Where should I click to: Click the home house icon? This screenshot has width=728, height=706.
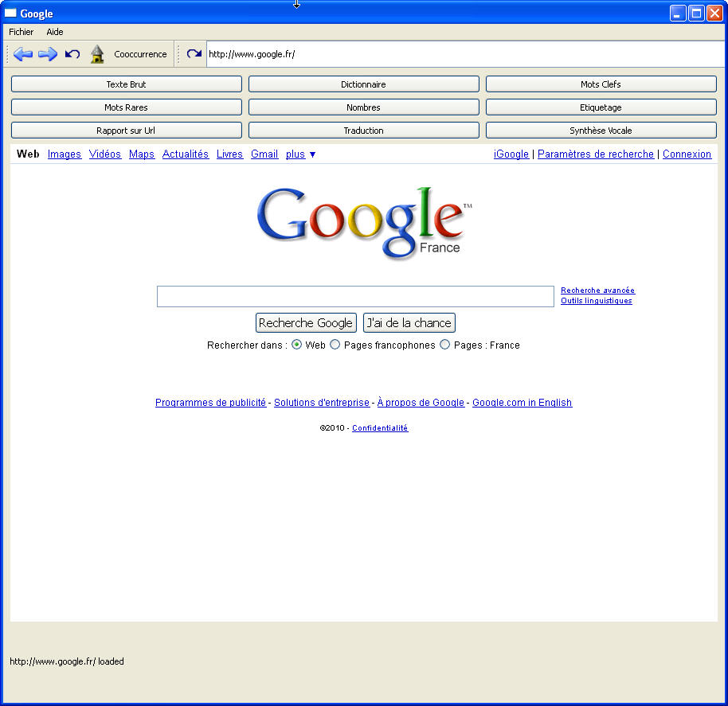(97, 54)
